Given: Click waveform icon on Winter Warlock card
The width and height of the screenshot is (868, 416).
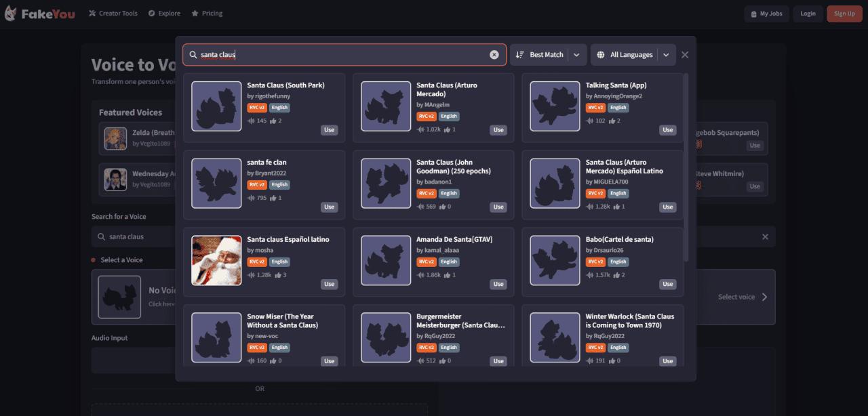Looking at the screenshot, I should [590, 361].
